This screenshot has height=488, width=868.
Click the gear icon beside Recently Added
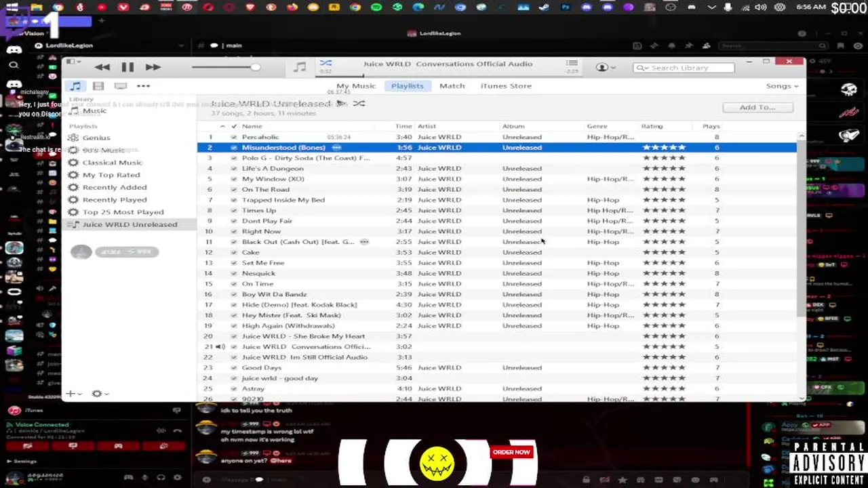73,187
